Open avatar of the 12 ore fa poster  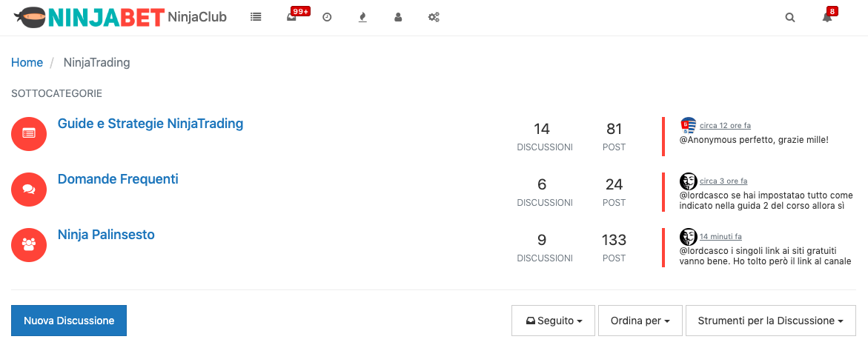point(688,126)
